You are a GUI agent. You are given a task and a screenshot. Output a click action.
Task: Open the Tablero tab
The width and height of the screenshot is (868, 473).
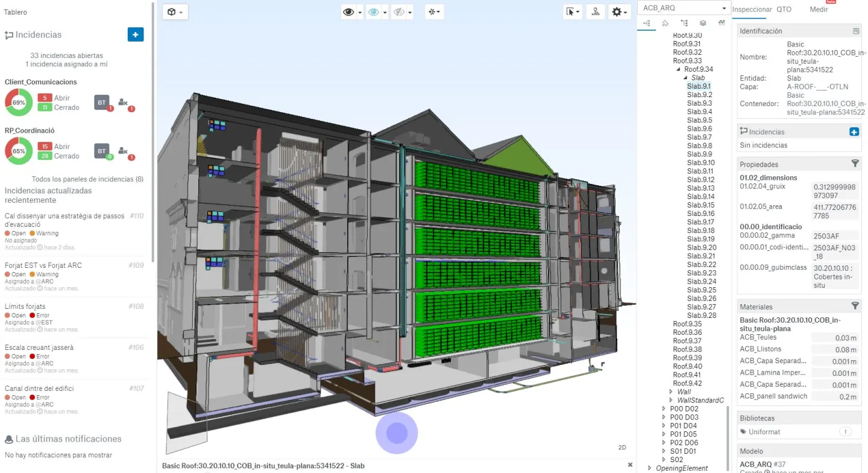click(x=15, y=12)
